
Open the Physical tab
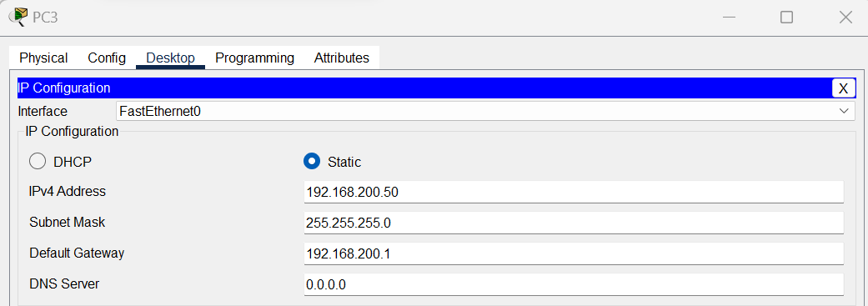click(43, 58)
